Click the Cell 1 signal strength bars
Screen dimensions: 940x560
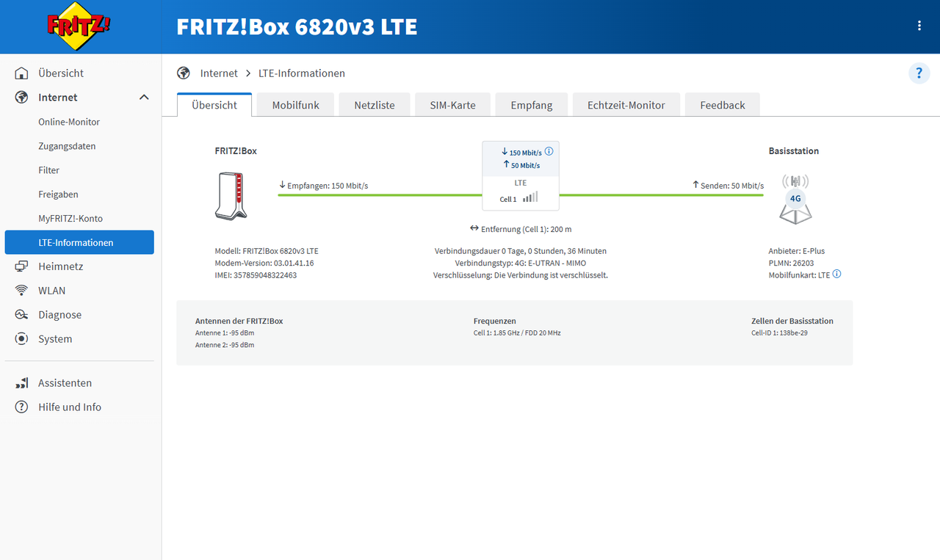pyautogui.click(x=530, y=198)
